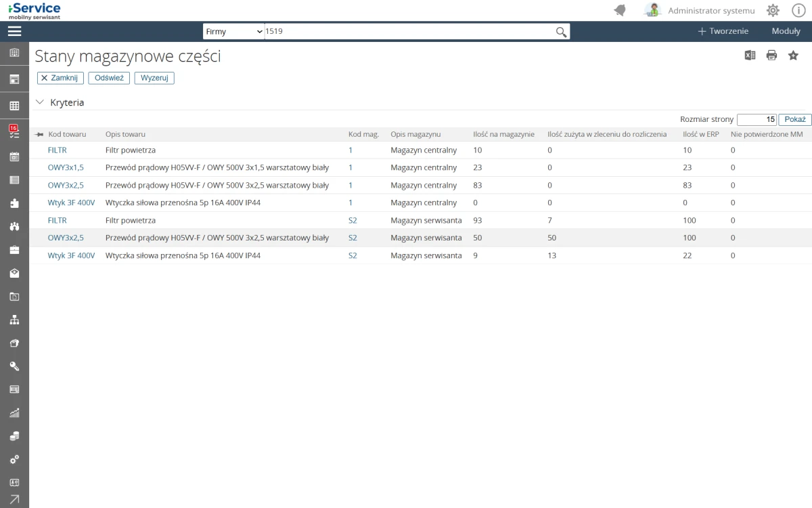Open the notifications bell

[x=620, y=10]
